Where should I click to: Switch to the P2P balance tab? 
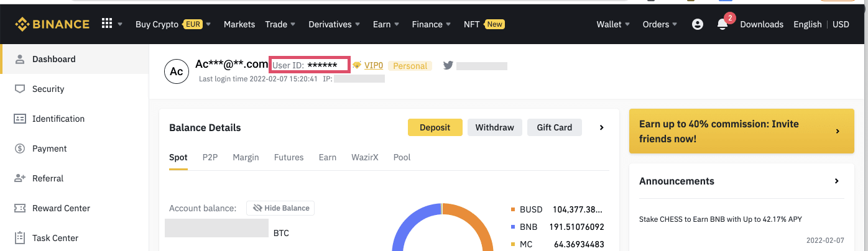210,157
